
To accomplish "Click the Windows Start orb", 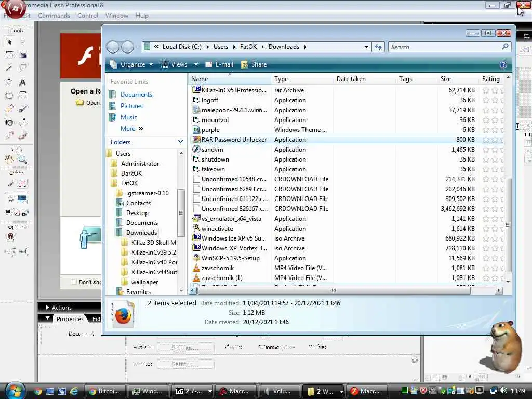I will click(x=15, y=391).
